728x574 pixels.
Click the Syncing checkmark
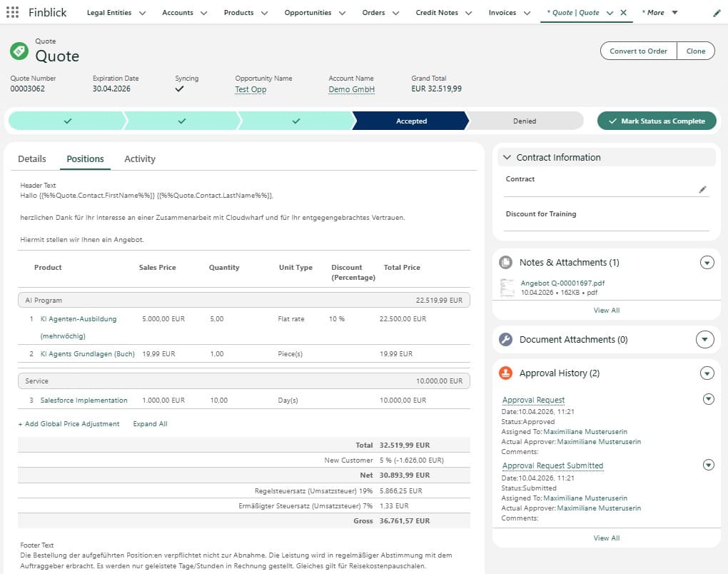[x=179, y=89]
